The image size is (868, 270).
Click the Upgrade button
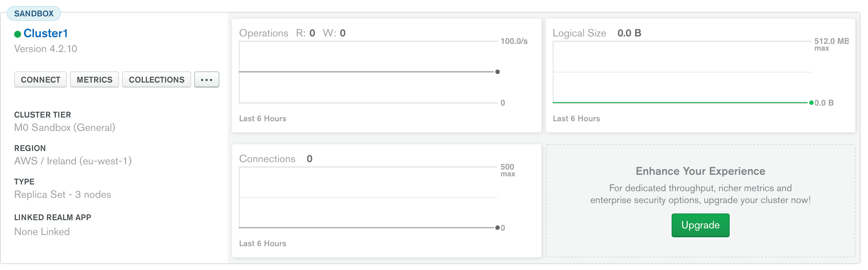700,225
